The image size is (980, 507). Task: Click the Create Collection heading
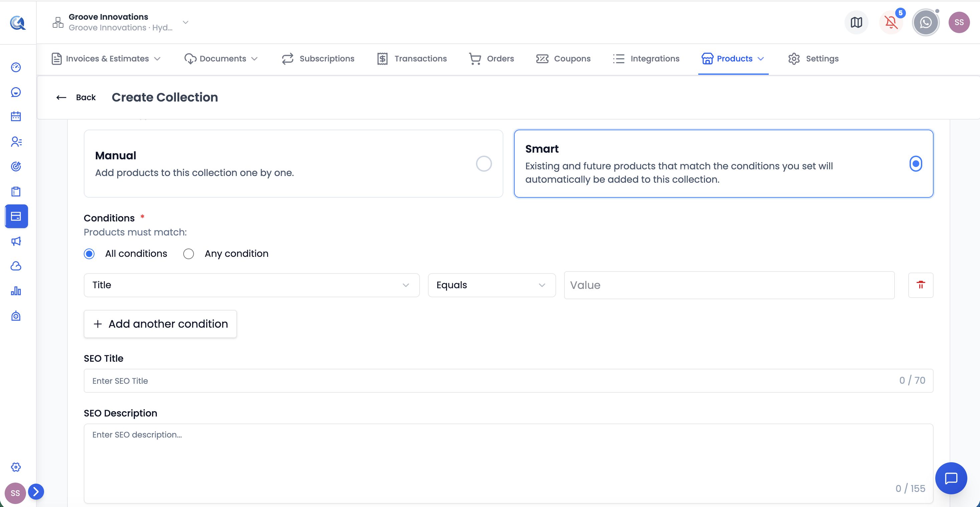pyautogui.click(x=165, y=98)
